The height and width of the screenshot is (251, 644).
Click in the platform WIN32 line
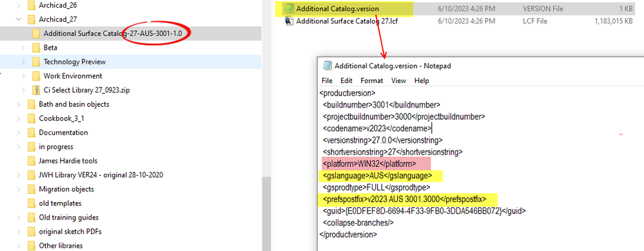(x=369, y=164)
